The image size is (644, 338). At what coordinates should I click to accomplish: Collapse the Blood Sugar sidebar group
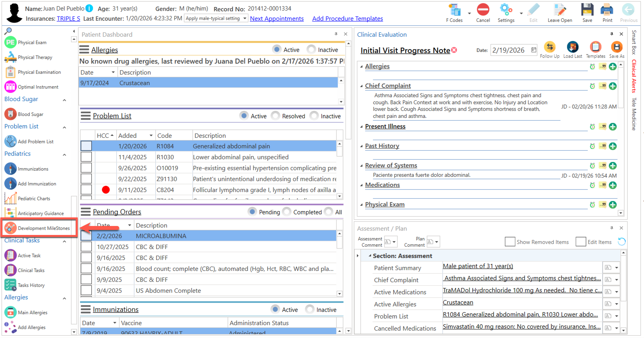tap(64, 100)
